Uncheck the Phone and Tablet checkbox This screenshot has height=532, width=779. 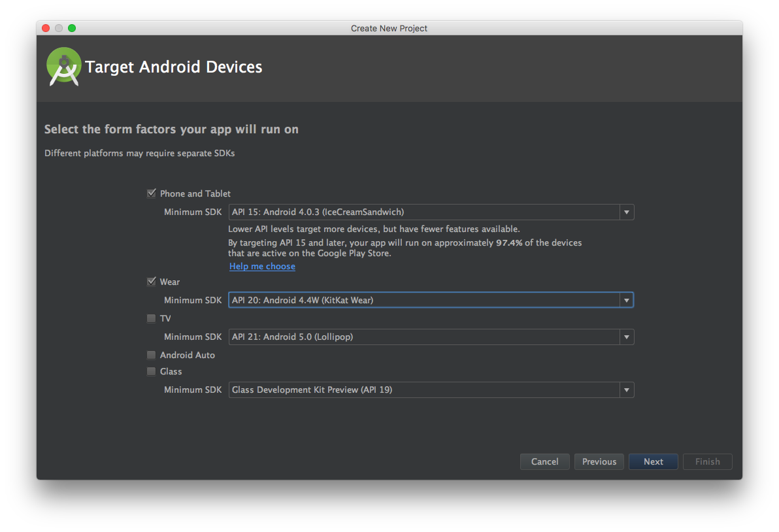pyautogui.click(x=152, y=193)
